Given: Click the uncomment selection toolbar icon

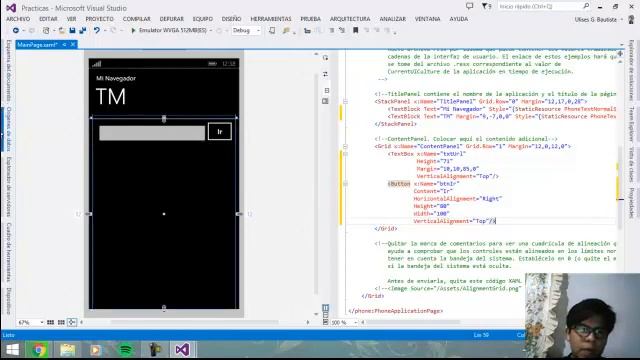Looking at the screenshot, I should (342, 30).
